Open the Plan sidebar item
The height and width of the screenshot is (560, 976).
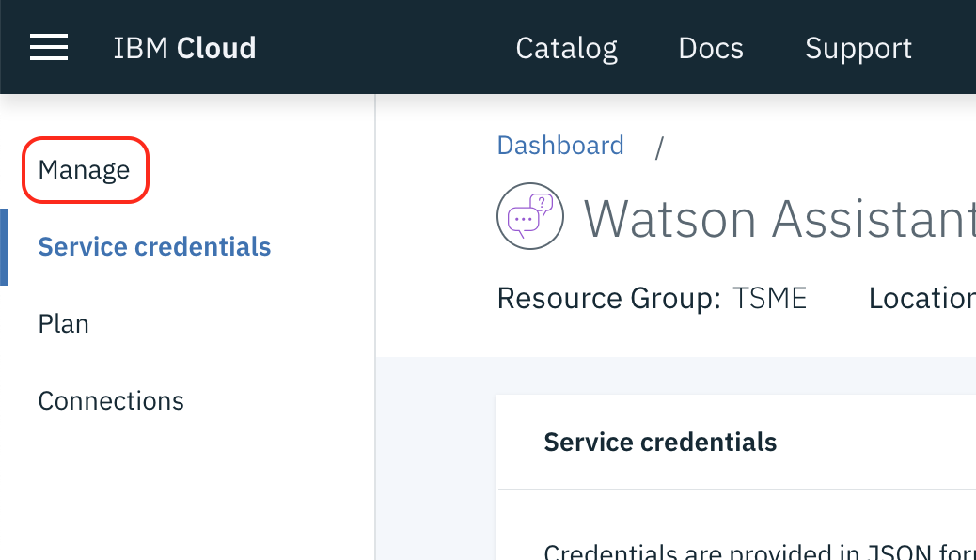[x=64, y=323]
